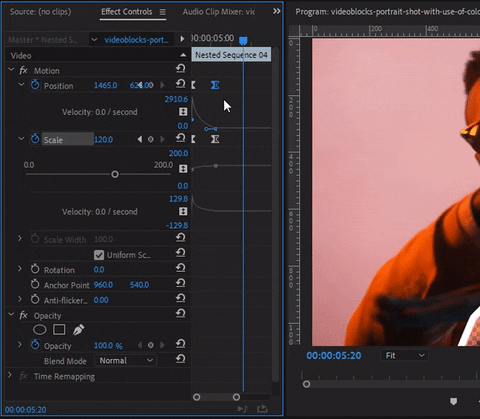Reset the Opacity percentage parameter
This screenshot has height=419, width=480.
pos(180,344)
